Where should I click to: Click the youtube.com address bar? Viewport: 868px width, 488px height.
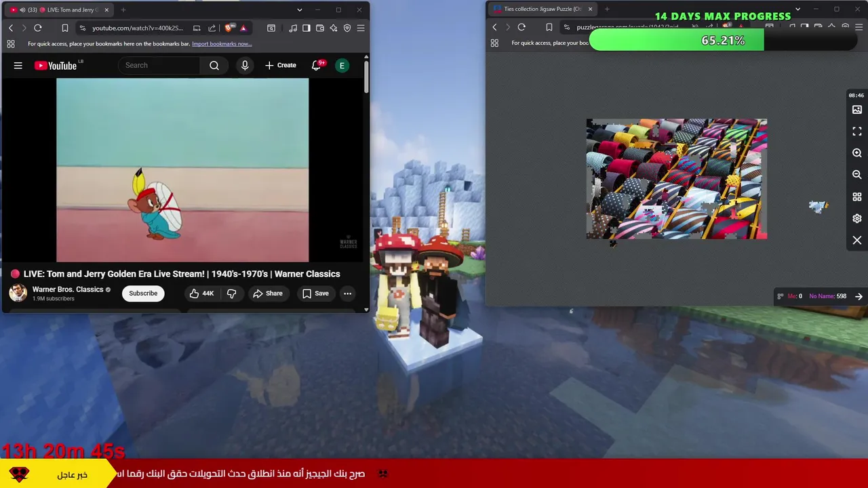[x=138, y=28]
